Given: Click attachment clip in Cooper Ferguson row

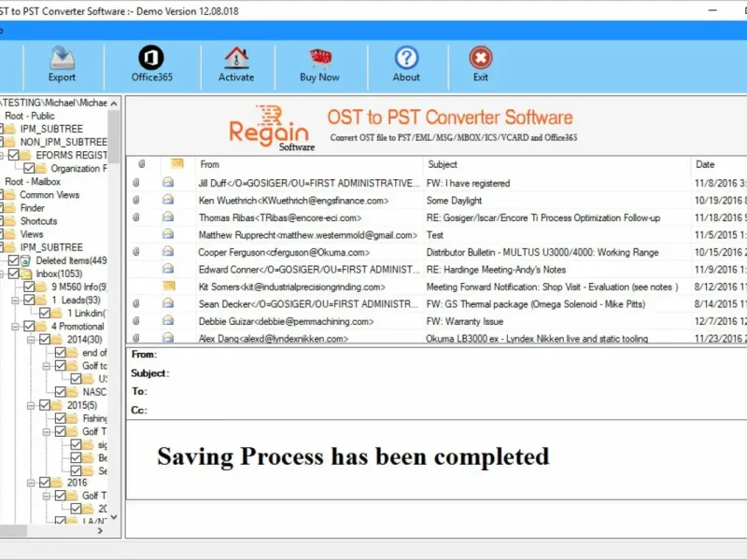Looking at the screenshot, I should pyautogui.click(x=135, y=252).
